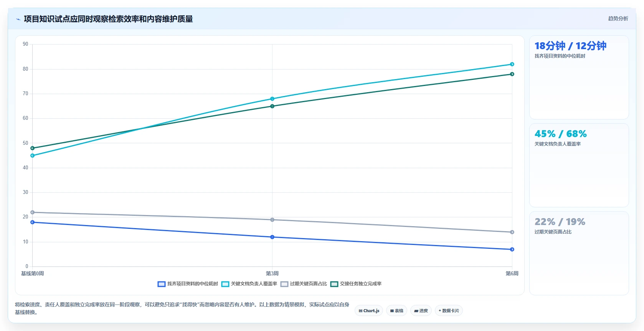Click the dark green data point at baseline
Image resolution: width=644 pixels, height=331 pixels.
(33, 148)
